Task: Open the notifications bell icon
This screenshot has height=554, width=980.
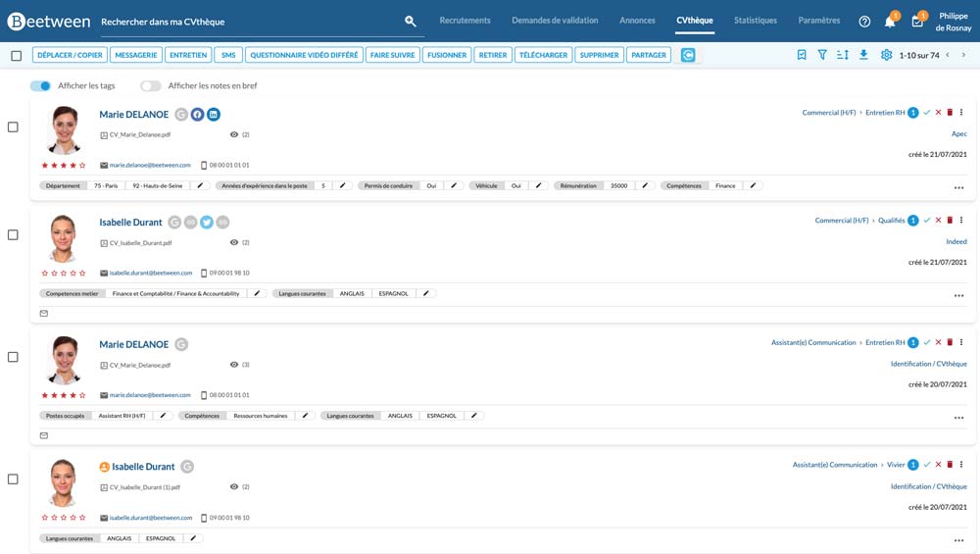Action: click(x=890, y=22)
